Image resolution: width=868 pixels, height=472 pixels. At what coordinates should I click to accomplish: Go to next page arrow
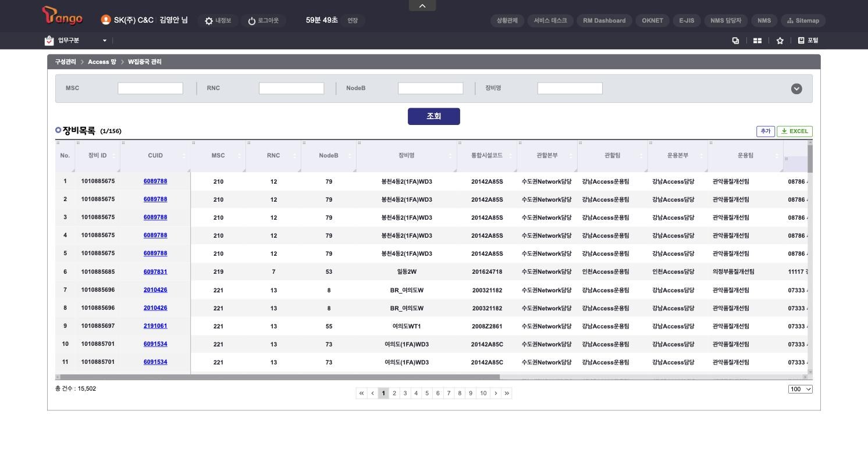pyautogui.click(x=496, y=394)
